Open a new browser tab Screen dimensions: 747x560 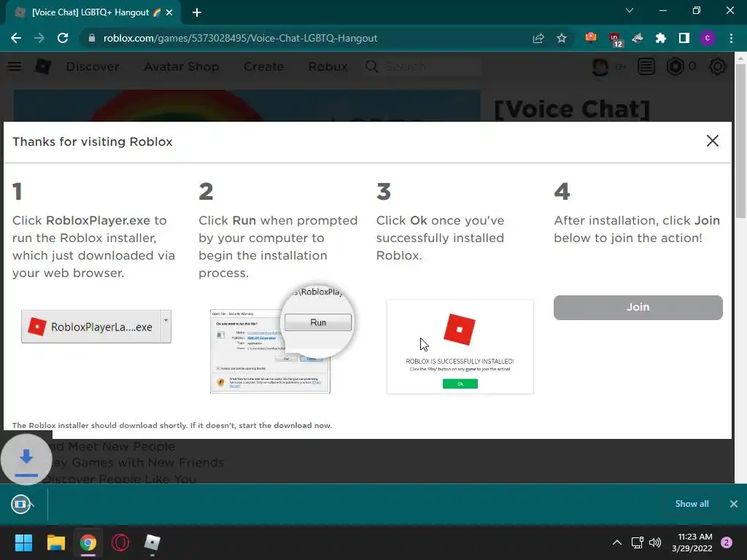[197, 12]
